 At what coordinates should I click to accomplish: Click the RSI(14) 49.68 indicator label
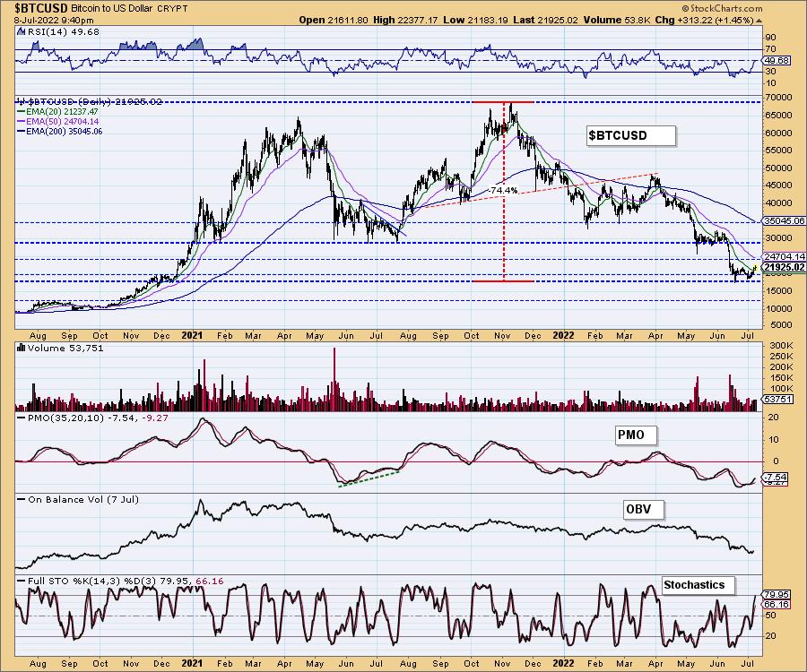tap(63, 31)
